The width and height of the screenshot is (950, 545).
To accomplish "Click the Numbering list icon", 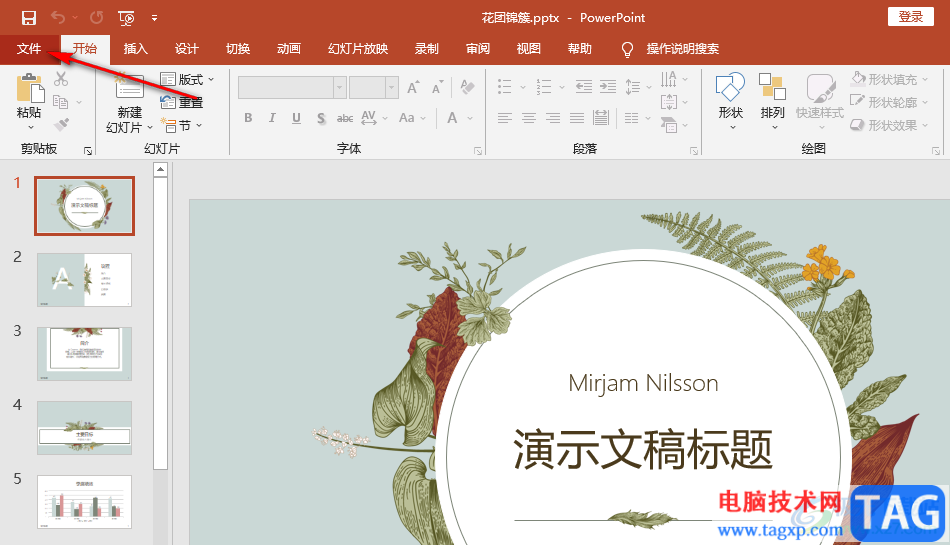I will (543, 87).
